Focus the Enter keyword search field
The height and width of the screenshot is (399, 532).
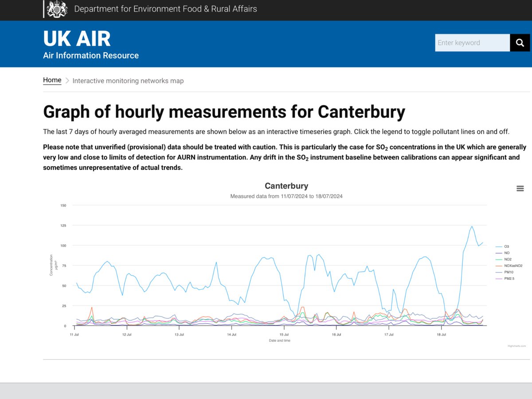(x=473, y=43)
